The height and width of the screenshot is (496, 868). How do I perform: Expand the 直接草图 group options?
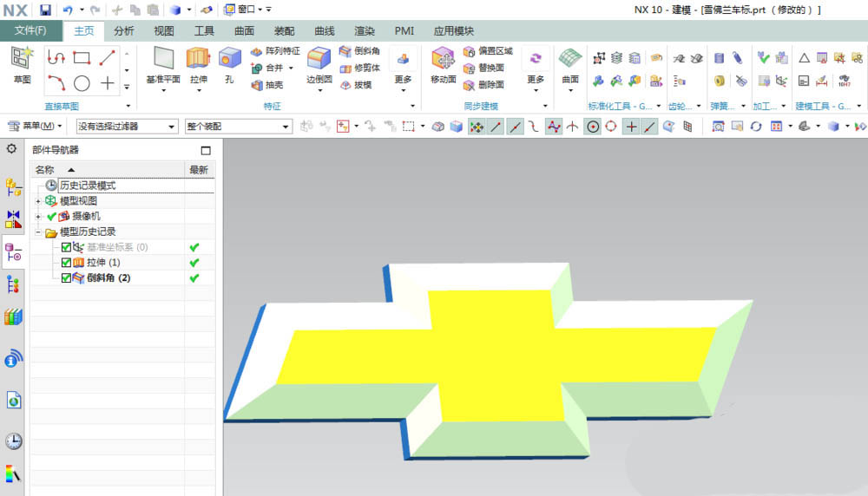[x=128, y=106]
